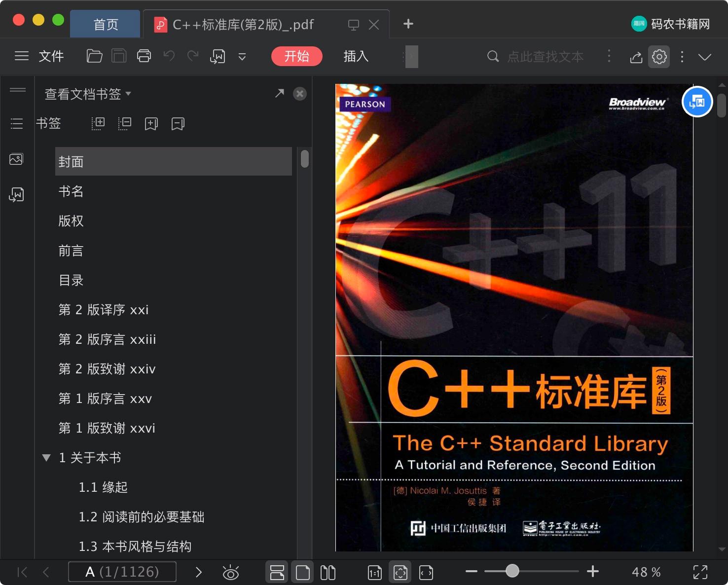Open the 1.2 阅读前的必要基础 bookmark
Image resolution: width=728 pixels, height=585 pixels.
tap(142, 517)
